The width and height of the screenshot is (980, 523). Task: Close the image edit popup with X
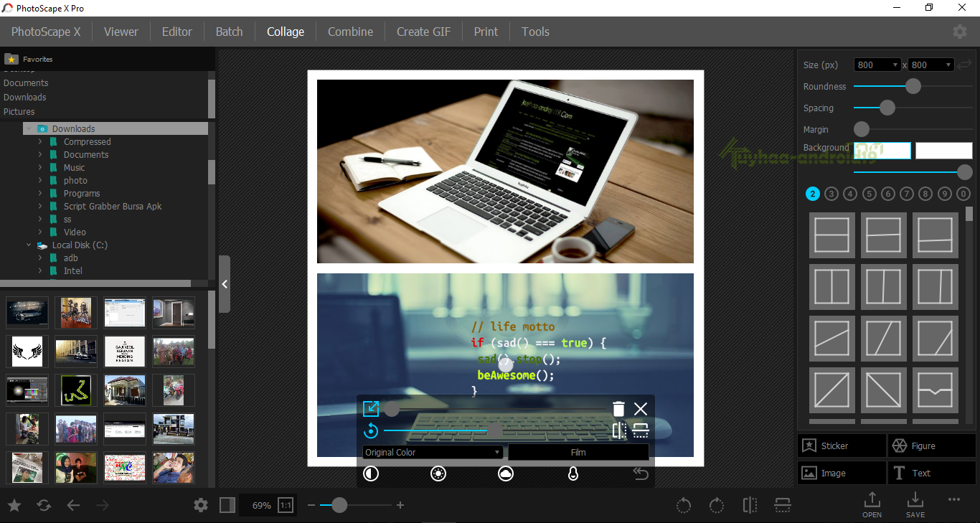tap(641, 409)
